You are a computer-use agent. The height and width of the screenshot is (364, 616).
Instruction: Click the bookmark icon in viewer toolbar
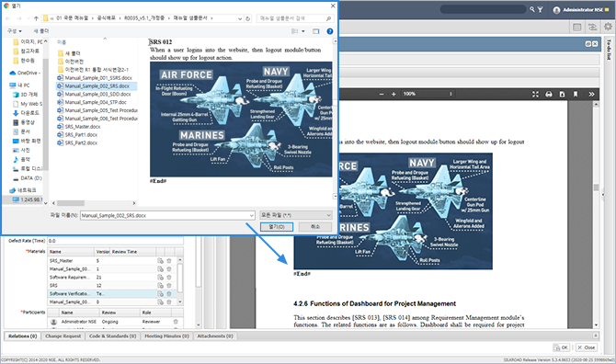point(576,95)
